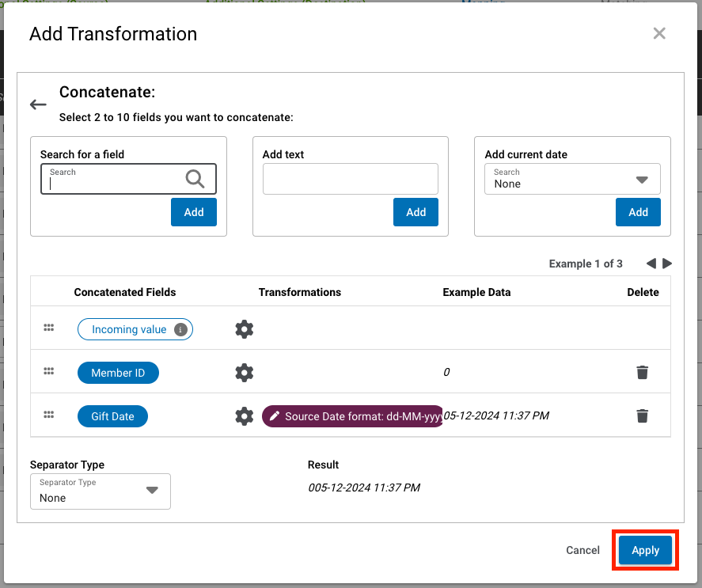
Task: Close the Add Transformation dialog
Action: tap(659, 33)
